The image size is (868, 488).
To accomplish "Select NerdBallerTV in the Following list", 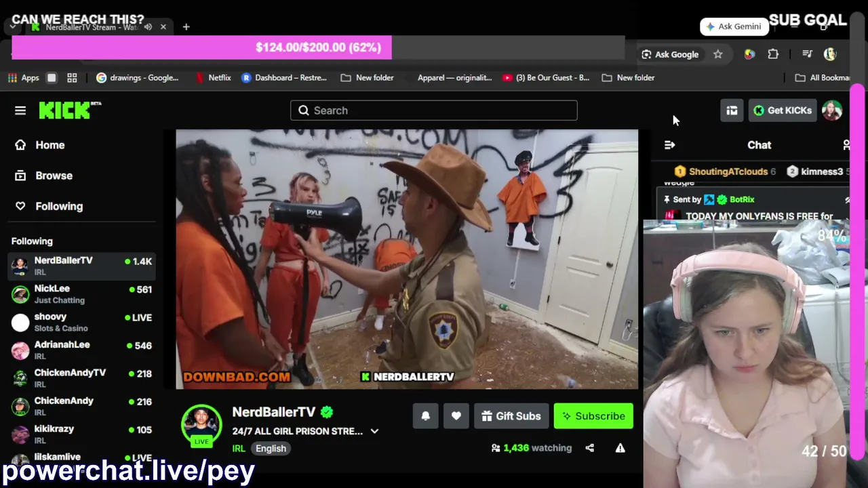I will (x=81, y=266).
